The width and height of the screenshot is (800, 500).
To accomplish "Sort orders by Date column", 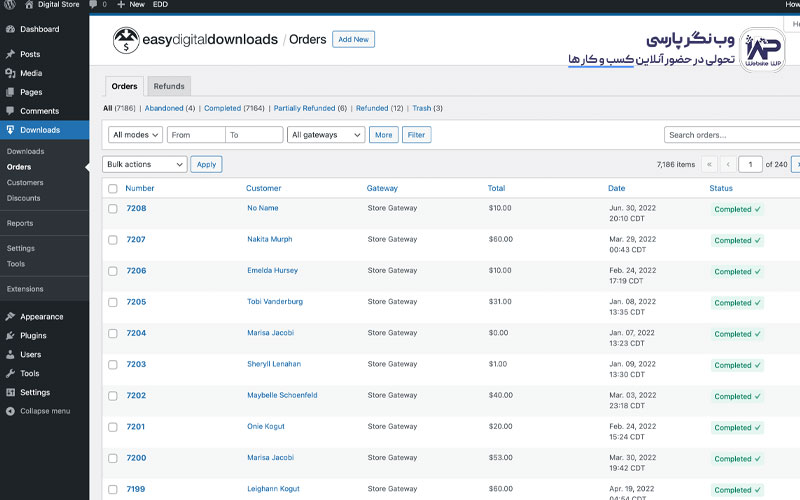I will click(x=616, y=188).
